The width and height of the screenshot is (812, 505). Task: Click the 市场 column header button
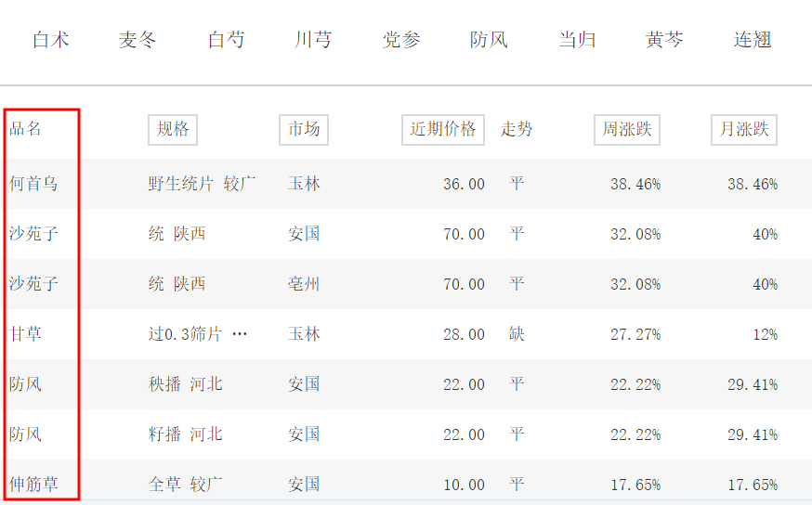click(304, 130)
